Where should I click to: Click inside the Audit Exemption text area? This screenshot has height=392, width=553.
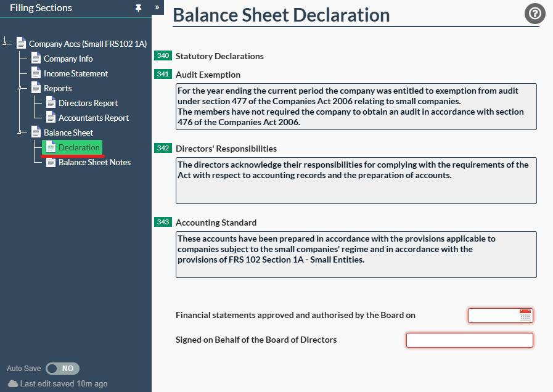click(x=356, y=106)
